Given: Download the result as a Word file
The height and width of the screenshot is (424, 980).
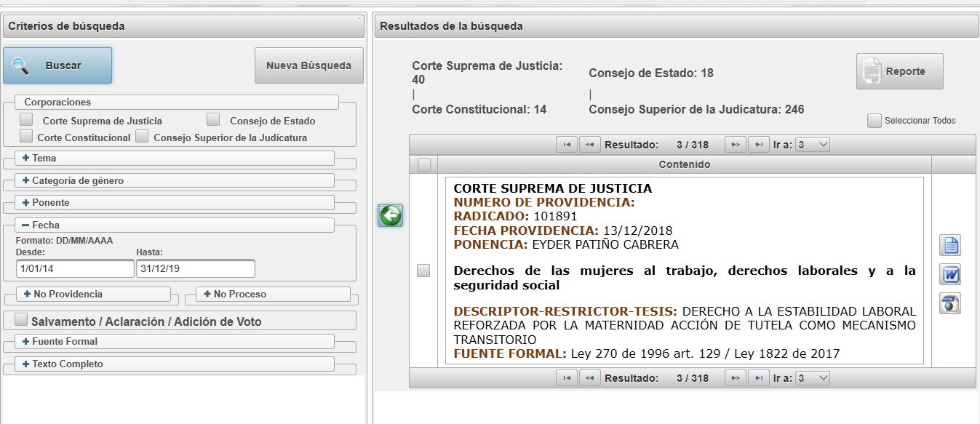Looking at the screenshot, I should (x=950, y=274).
